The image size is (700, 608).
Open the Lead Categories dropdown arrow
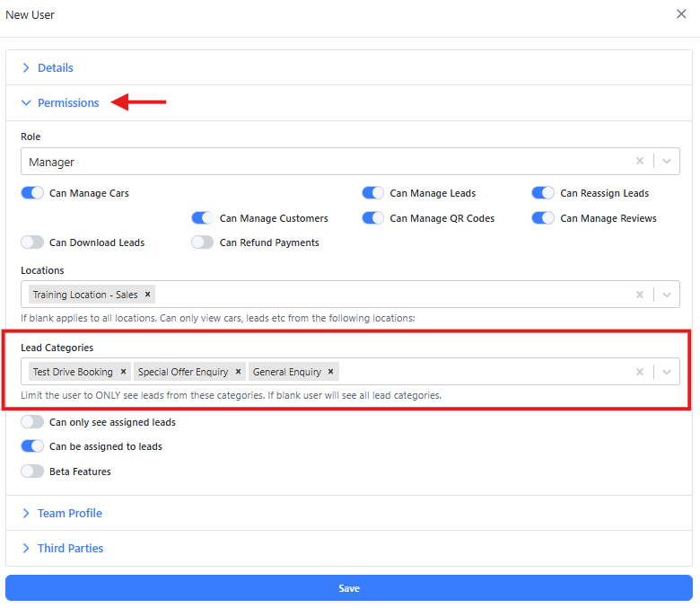pyautogui.click(x=666, y=372)
